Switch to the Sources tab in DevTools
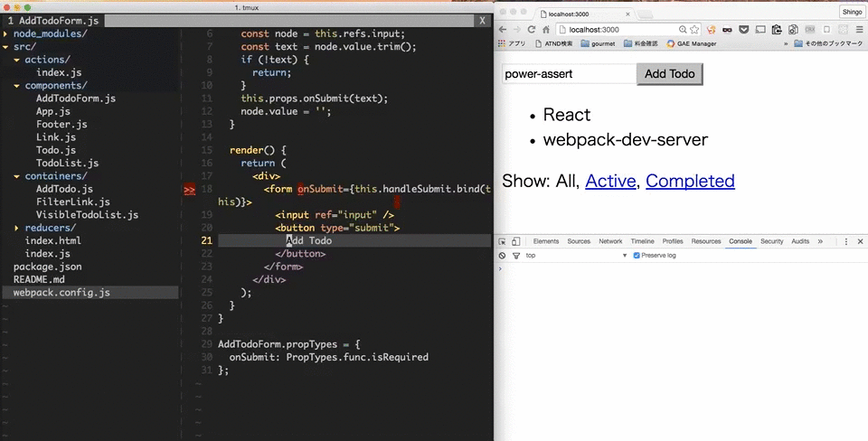868x441 pixels. tap(579, 242)
